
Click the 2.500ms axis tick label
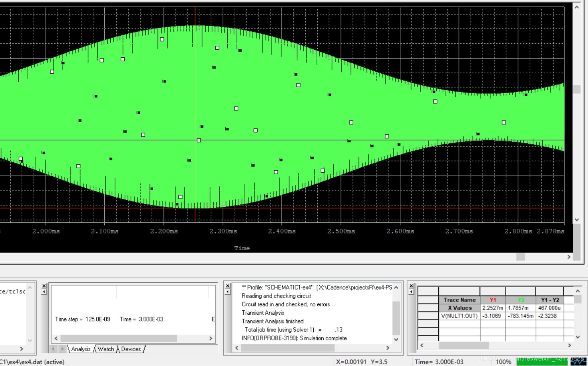pyautogui.click(x=341, y=231)
